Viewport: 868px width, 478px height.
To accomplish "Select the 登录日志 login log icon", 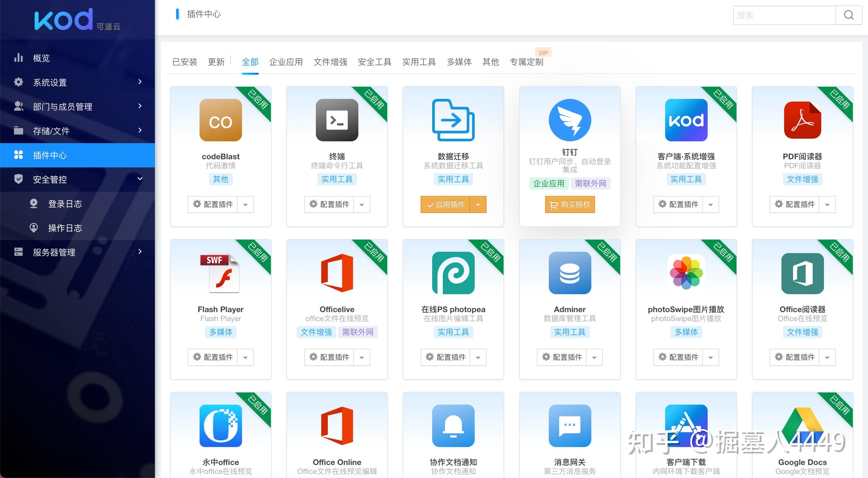I will click(x=34, y=204).
